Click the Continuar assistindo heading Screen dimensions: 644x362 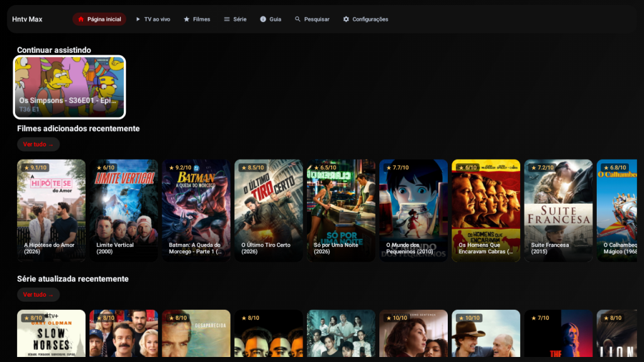(x=54, y=50)
